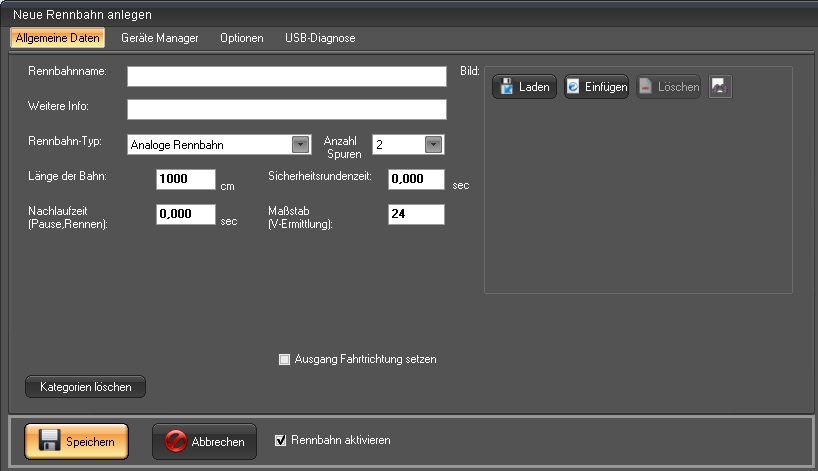Viewport: 818px width, 471px height.
Task: Click the small picture icon beside Löschen
Action: pos(720,87)
